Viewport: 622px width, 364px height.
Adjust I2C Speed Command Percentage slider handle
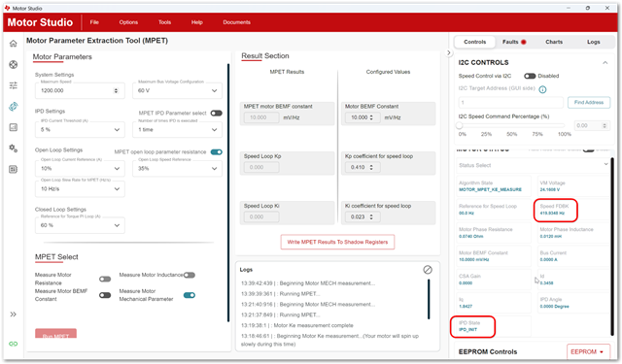pyautogui.click(x=460, y=125)
